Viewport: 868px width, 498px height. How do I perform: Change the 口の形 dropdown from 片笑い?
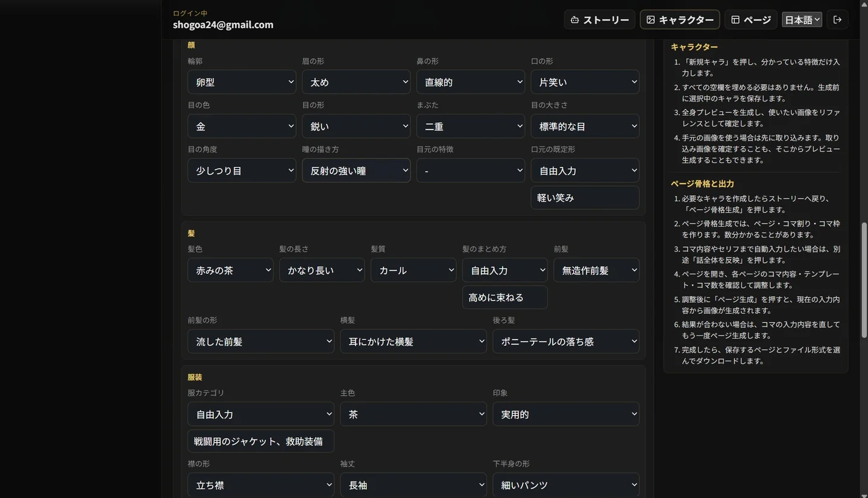(x=585, y=82)
